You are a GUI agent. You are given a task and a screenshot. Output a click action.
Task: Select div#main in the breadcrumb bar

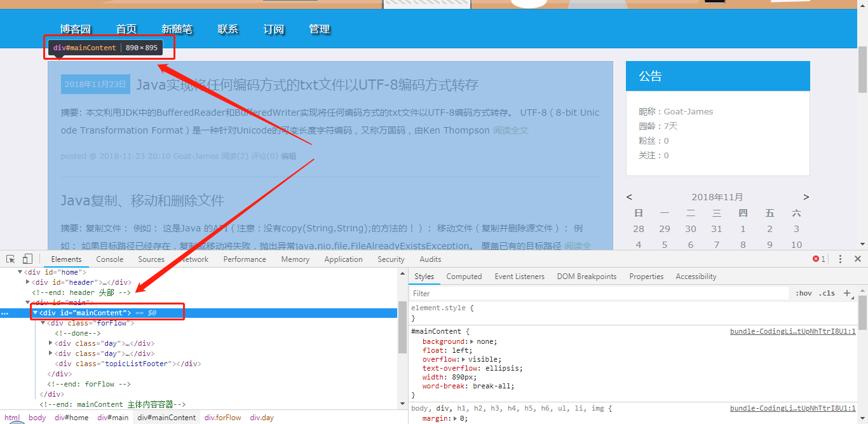click(x=112, y=418)
